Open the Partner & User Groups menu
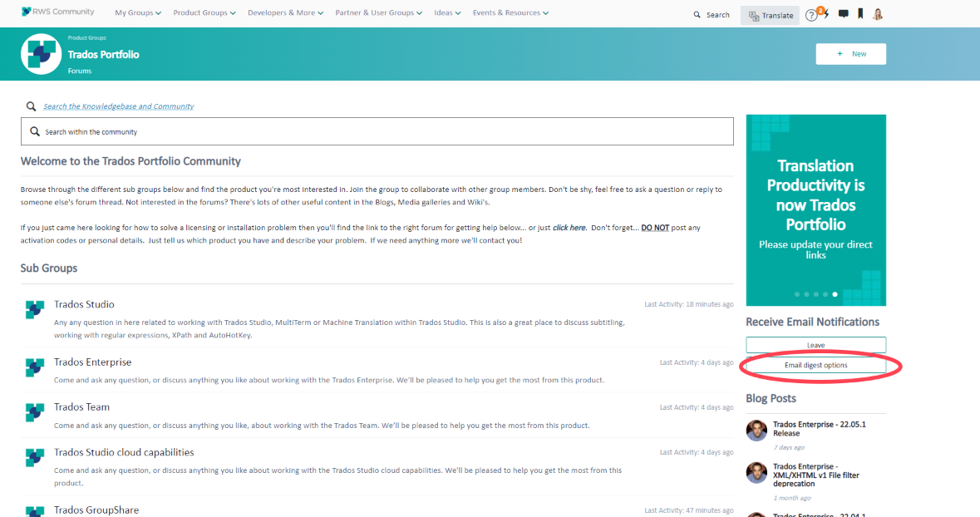 coord(378,12)
